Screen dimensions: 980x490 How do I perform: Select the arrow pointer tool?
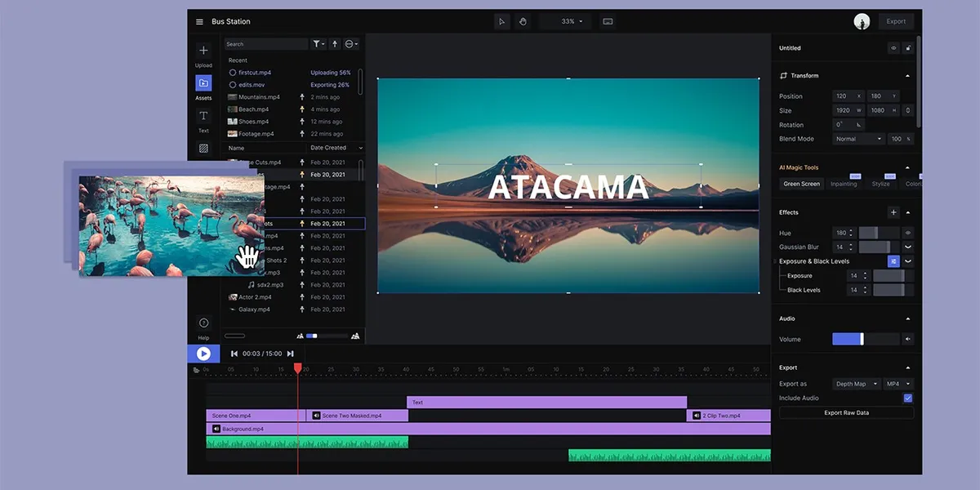tap(502, 22)
